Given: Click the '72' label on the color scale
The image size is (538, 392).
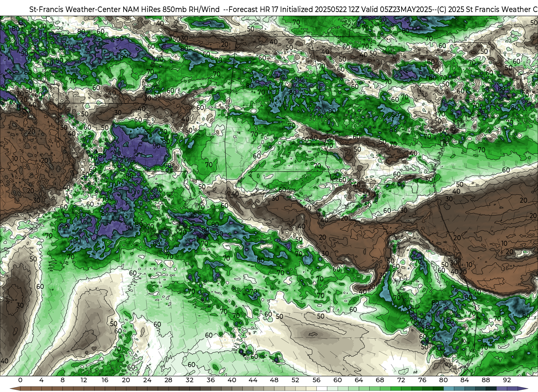Looking at the screenshot, I should 401,380.
